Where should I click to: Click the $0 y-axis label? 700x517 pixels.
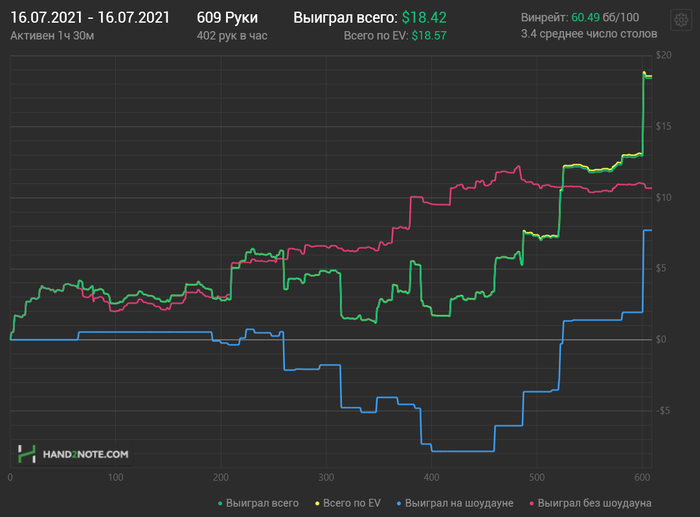coord(661,339)
